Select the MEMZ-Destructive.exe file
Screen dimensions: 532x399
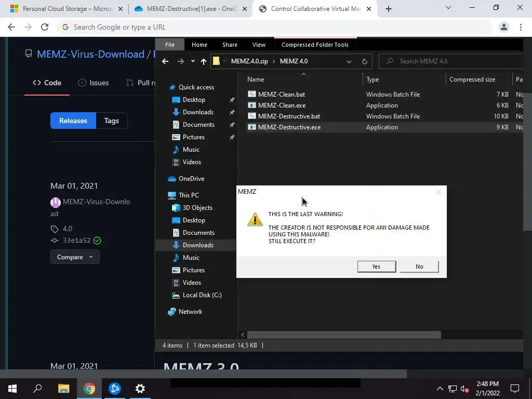289,127
